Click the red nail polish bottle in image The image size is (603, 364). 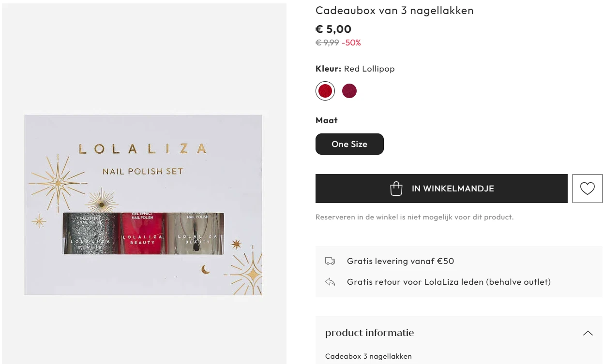pos(142,233)
